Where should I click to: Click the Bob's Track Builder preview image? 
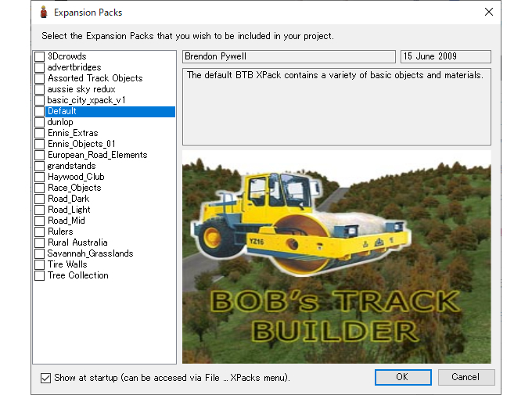(x=336, y=257)
